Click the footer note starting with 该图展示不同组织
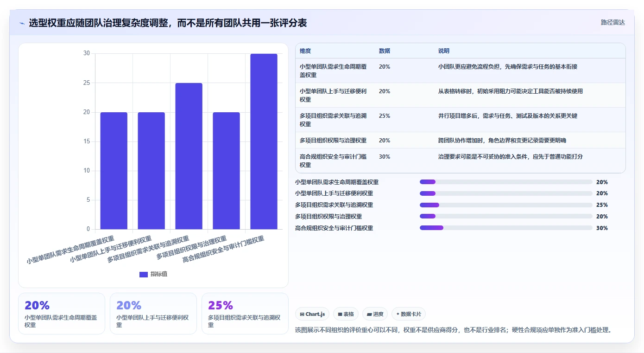 (455, 330)
